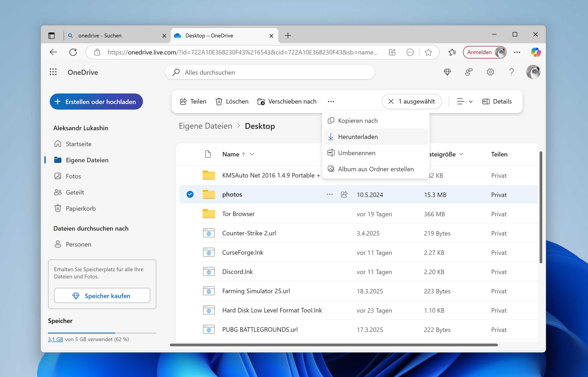Screen dimensions: 588x377
Task: Click the Löschen toolbar button
Action: point(232,101)
